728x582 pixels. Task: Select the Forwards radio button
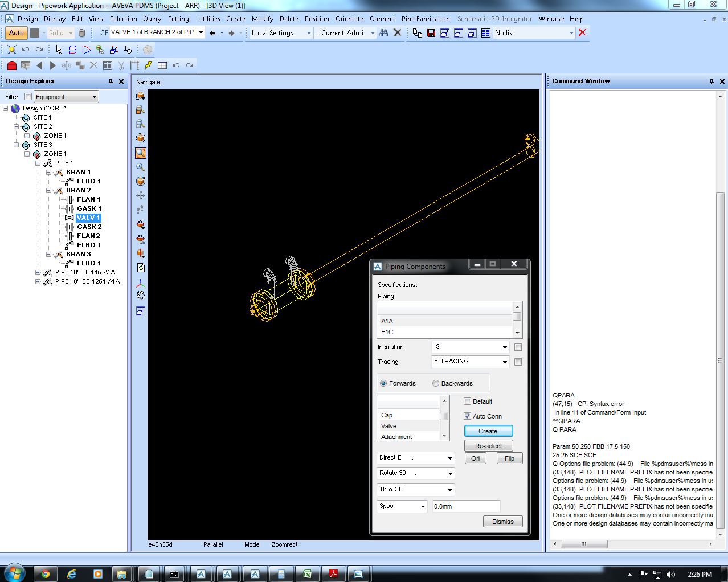383,383
